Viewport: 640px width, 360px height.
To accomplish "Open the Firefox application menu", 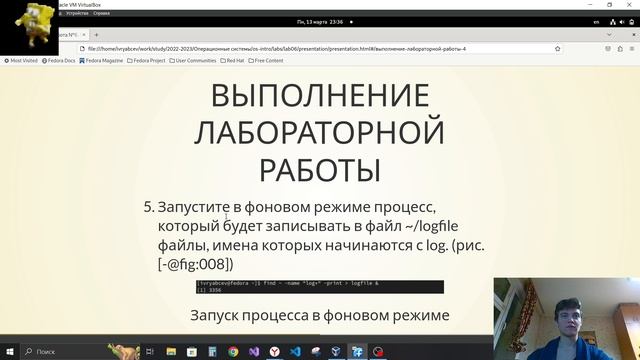I will 632,49.
